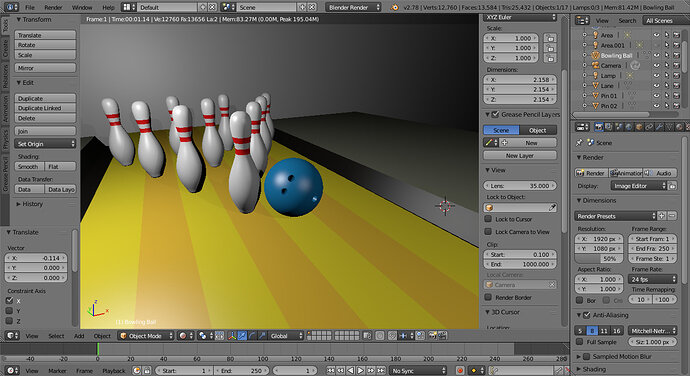690x376 pixels.
Task: Open the File menu
Action: 29,7
